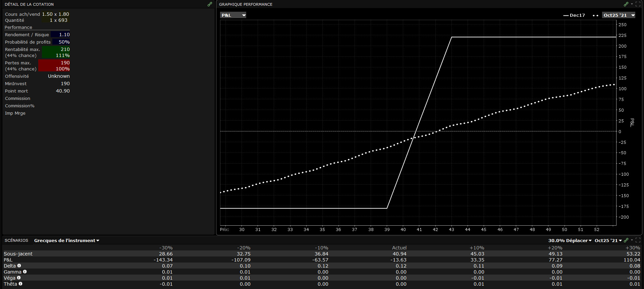Click the -20% scenario column header
The height and width of the screenshot is (289, 644).
(244, 248)
